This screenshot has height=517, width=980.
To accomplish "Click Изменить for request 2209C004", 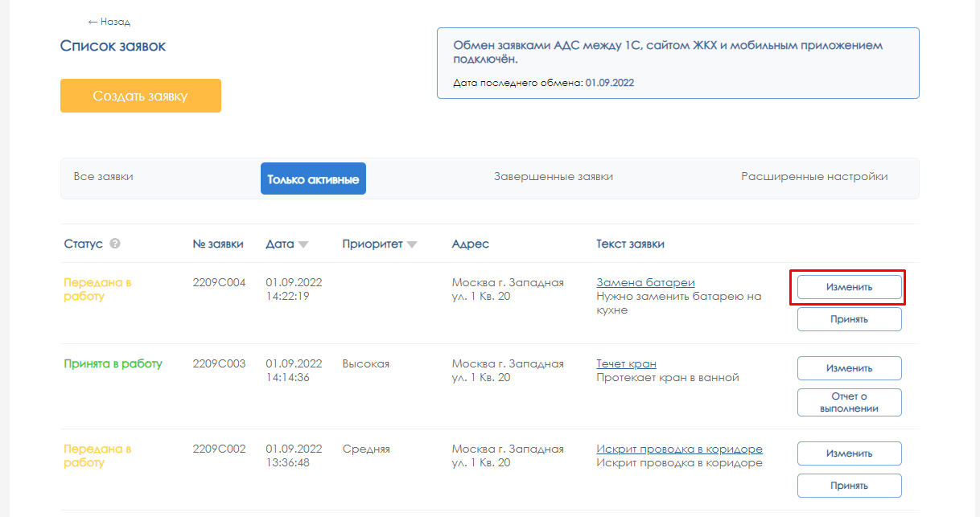I will click(x=849, y=287).
